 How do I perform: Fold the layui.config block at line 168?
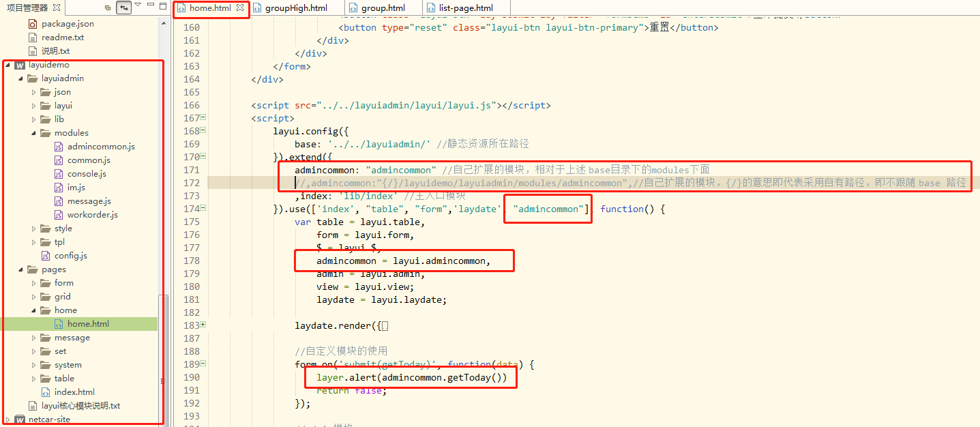click(x=203, y=130)
